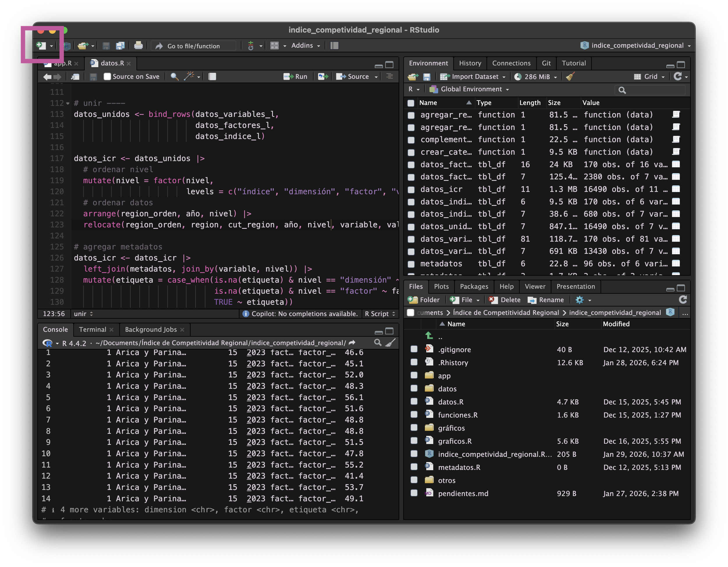This screenshot has width=728, height=567.
Task: Click the code tools magic wand
Action: click(189, 76)
